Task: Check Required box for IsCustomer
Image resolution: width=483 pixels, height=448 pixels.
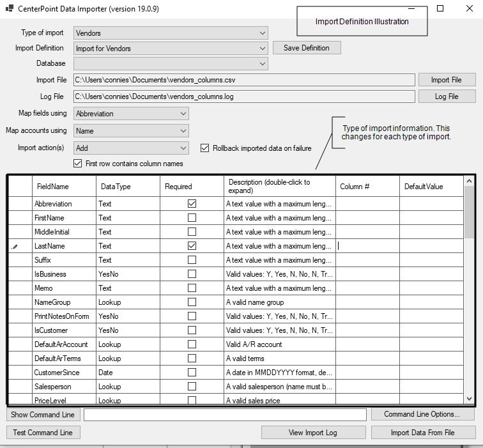Action: click(192, 330)
